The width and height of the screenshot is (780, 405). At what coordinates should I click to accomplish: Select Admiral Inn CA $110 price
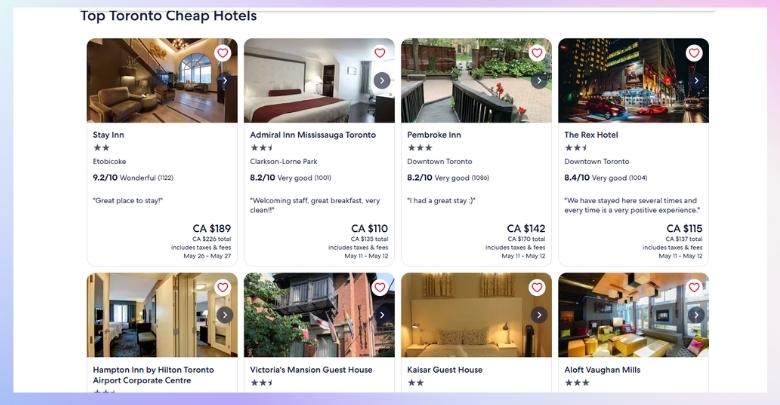[369, 228]
